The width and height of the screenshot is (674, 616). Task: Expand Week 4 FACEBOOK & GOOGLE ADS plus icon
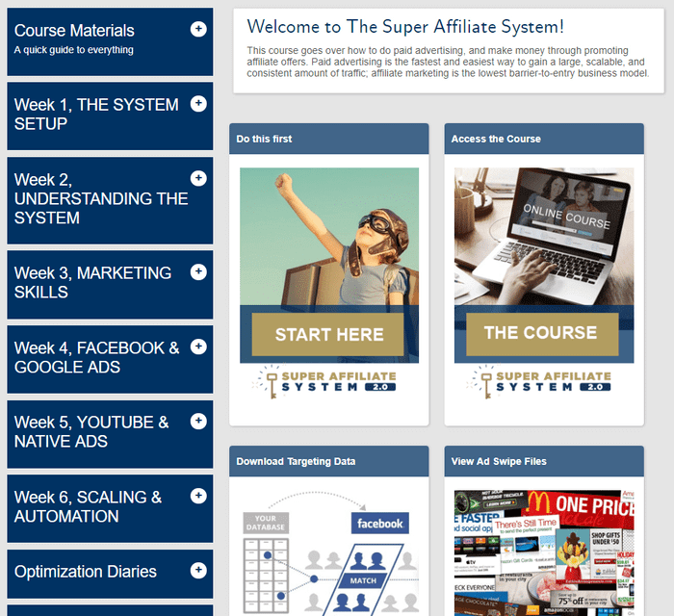pyautogui.click(x=198, y=346)
